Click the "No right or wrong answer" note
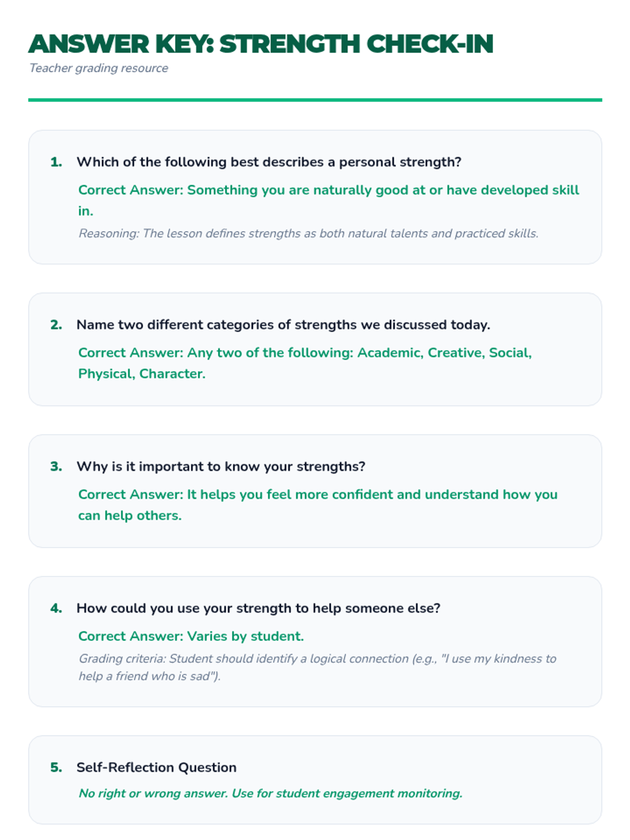 pos(270,793)
